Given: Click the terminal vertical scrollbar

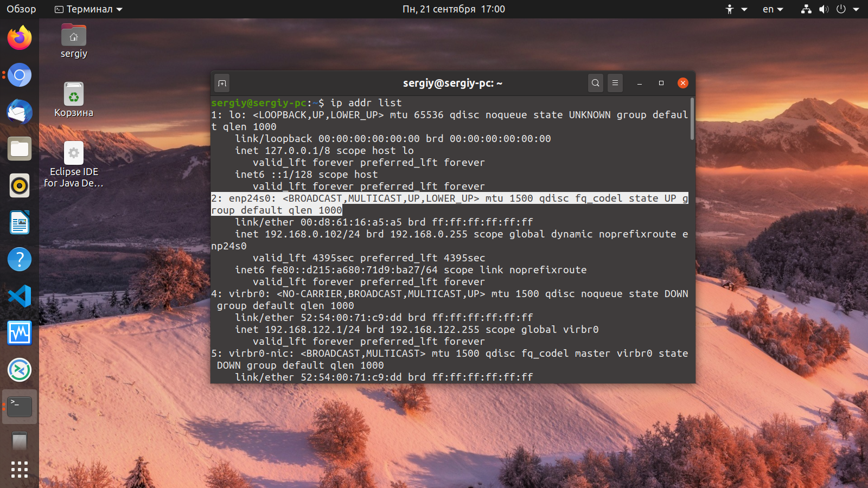Looking at the screenshot, I should 692,119.
